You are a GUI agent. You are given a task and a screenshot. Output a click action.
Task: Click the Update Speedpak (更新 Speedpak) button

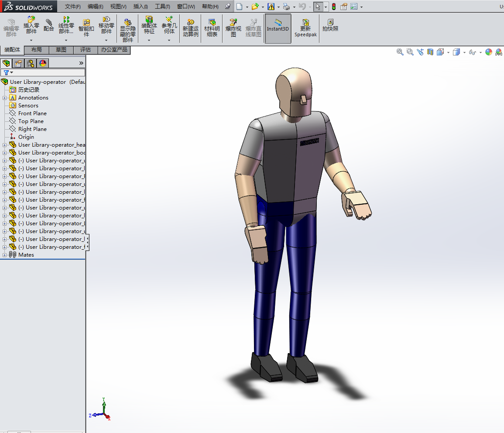tap(305, 27)
